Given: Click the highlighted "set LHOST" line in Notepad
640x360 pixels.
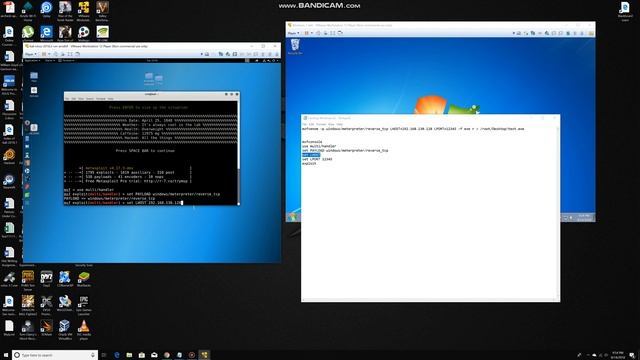Looking at the screenshot, I should tap(311, 155).
